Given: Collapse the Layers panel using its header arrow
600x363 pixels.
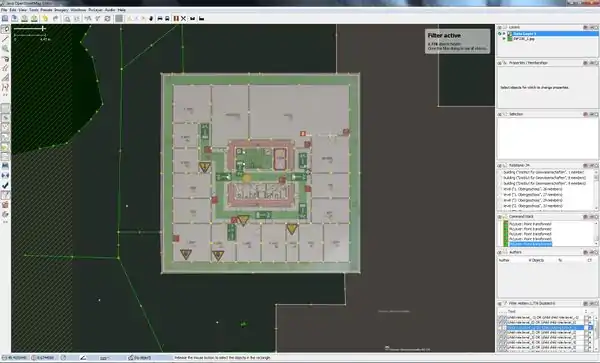Looking at the screenshot, I should tap(500, 28).
